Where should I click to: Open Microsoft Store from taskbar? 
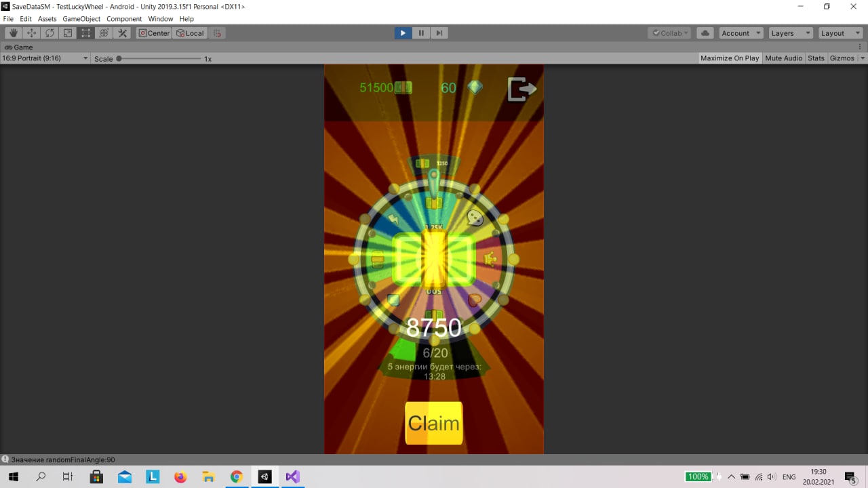96,476
